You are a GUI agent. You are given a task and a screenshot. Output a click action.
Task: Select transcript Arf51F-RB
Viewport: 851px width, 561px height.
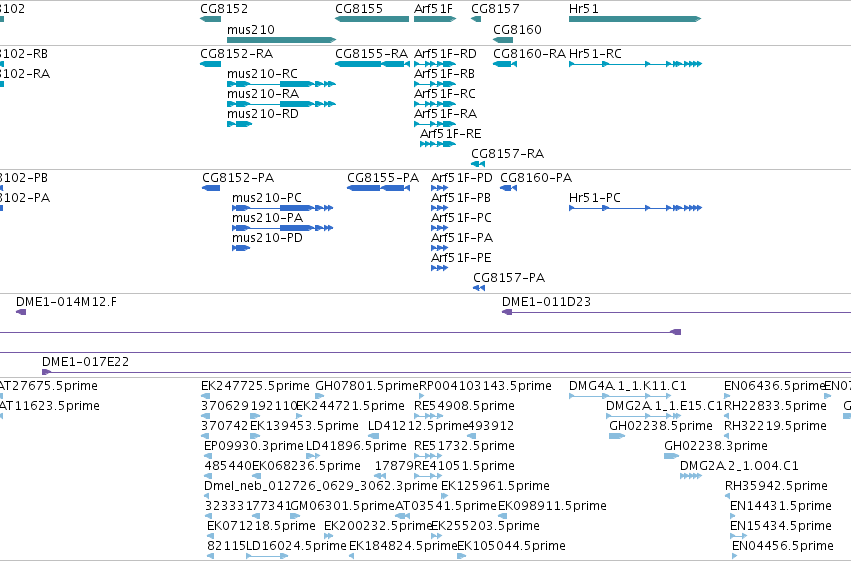tap(435, 84)
